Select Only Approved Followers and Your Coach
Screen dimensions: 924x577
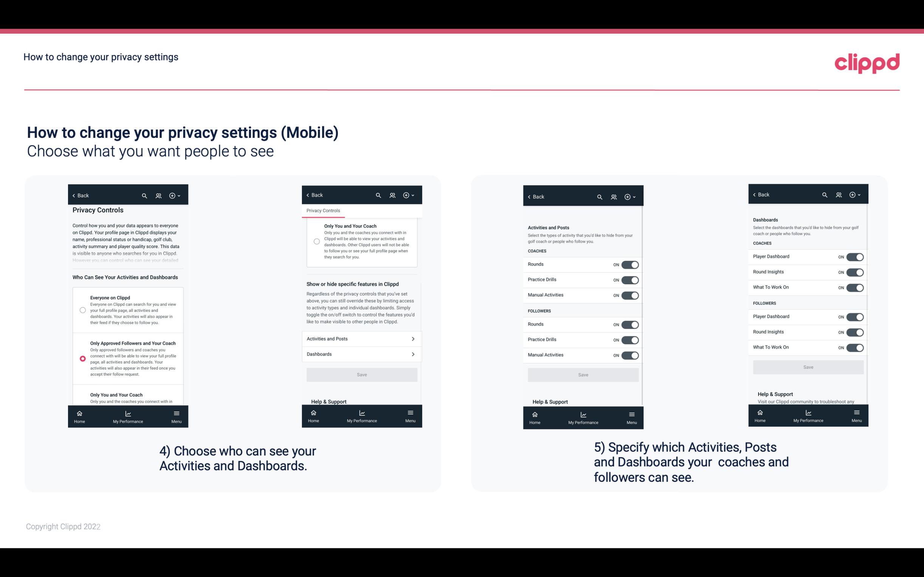[x=82, y=358]
